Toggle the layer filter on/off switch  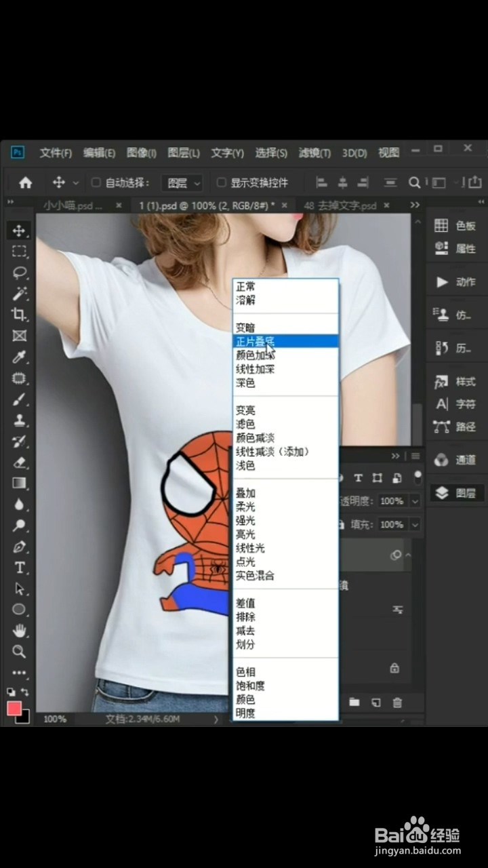tap(418, 477)
